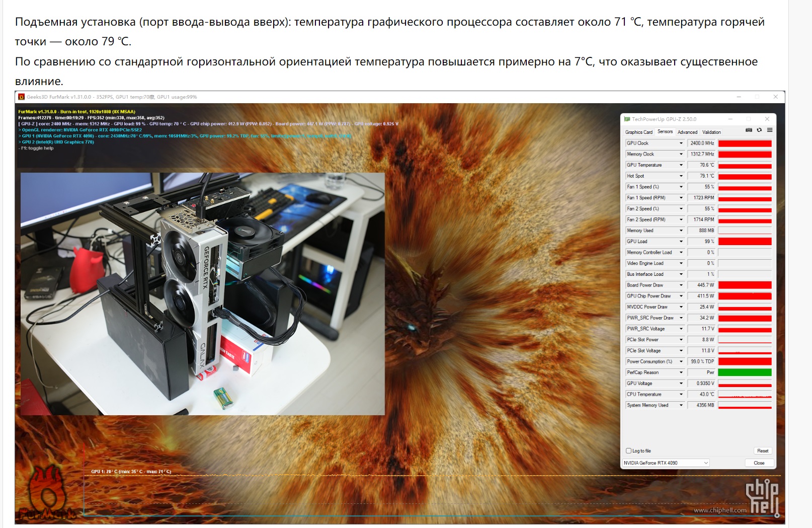The height and width of the screenshot is (528, 812).
Task: Click the Hot Spot value 79.1 °C
Action: click(x=701, y=176)
